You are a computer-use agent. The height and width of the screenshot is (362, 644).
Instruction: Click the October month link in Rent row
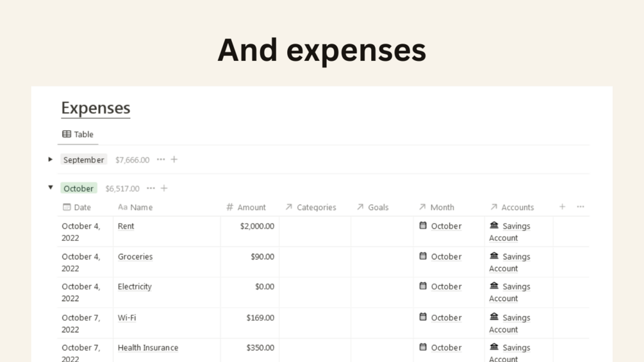[446, 226]
